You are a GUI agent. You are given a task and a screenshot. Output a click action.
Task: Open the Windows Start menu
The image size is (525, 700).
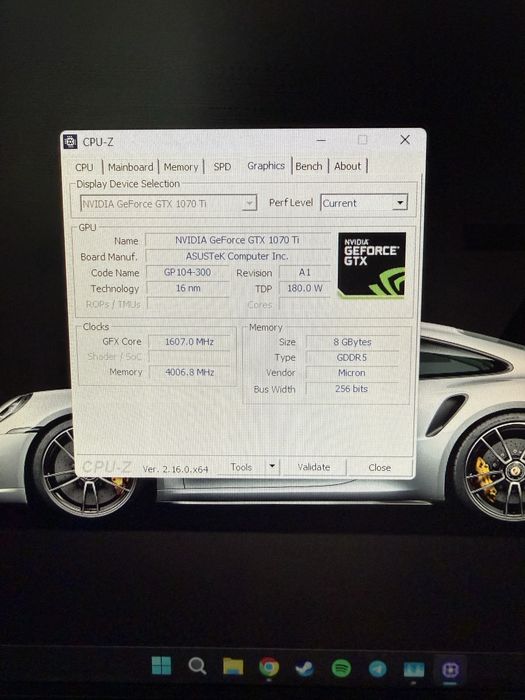coord(161,666)
